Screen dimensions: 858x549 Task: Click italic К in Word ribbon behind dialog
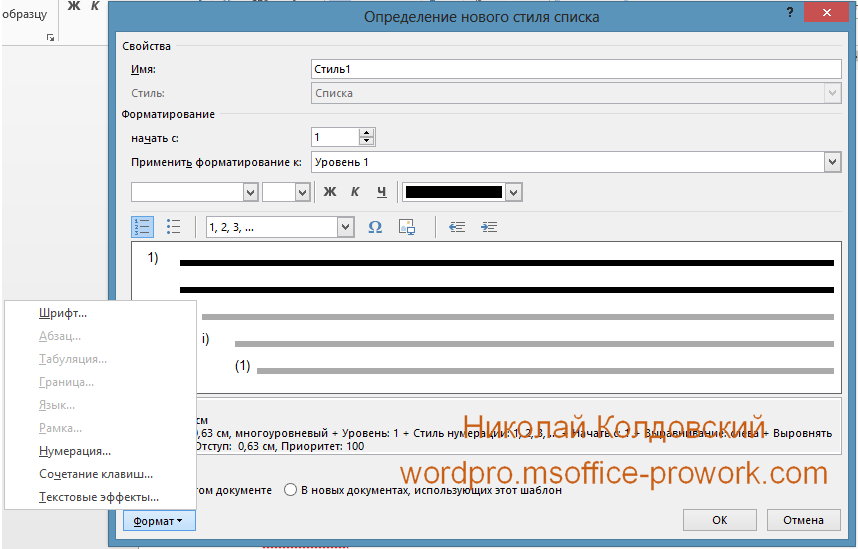click(x=95, y=6)
